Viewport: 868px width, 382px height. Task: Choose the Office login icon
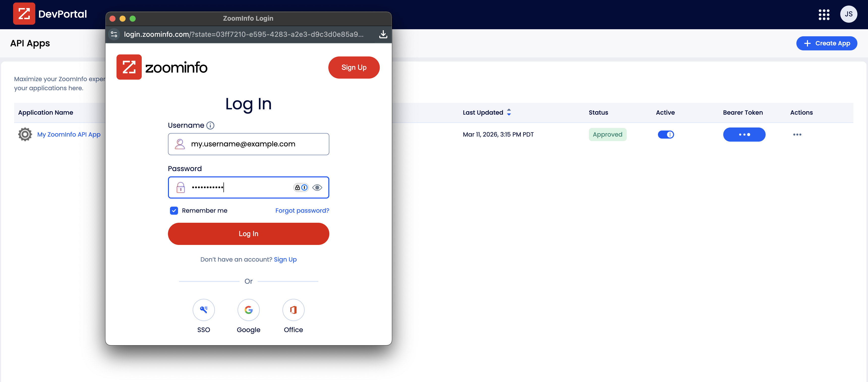293,310
